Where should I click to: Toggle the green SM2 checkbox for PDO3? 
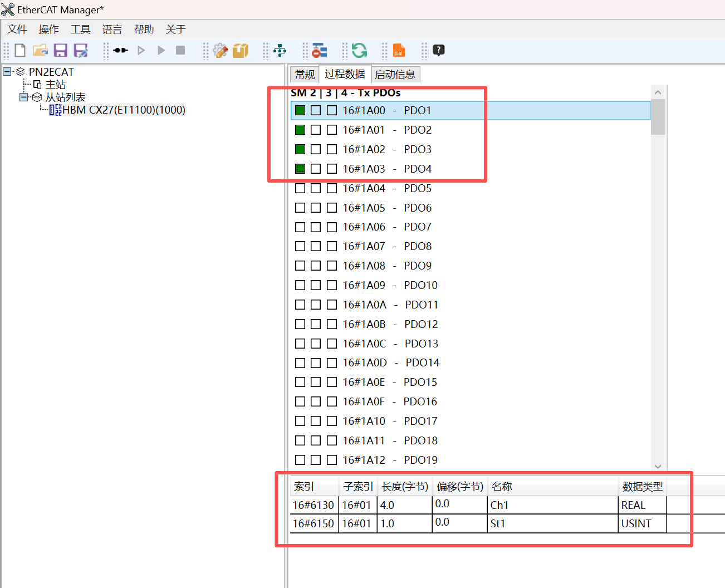pyautogui.click(x=300, y=149)
